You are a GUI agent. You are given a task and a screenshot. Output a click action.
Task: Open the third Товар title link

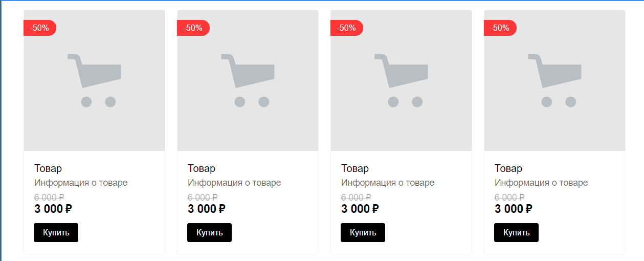355,168
